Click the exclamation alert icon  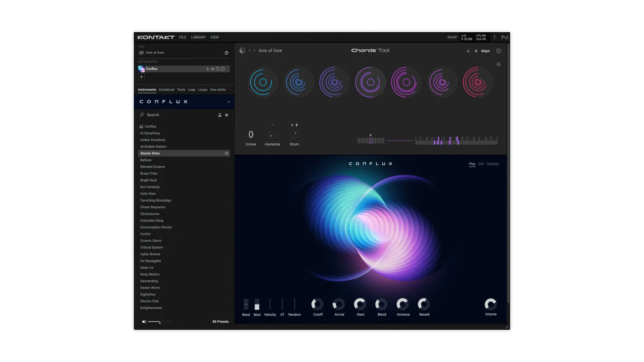tap(494, 37)
